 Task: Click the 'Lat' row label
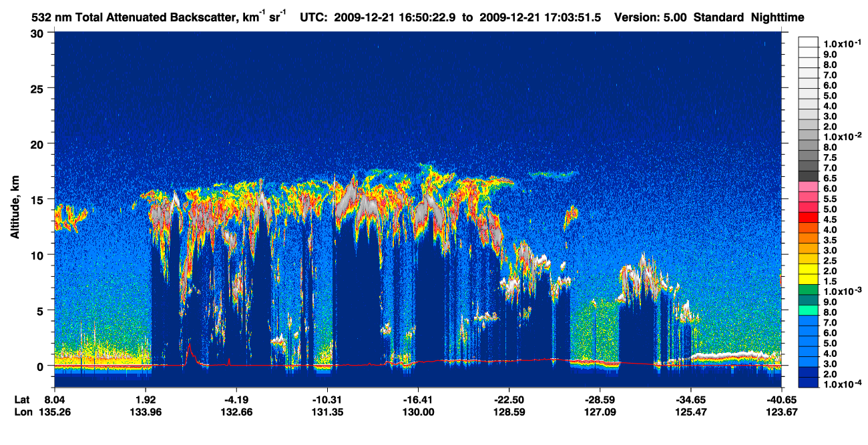click(21, 400)
